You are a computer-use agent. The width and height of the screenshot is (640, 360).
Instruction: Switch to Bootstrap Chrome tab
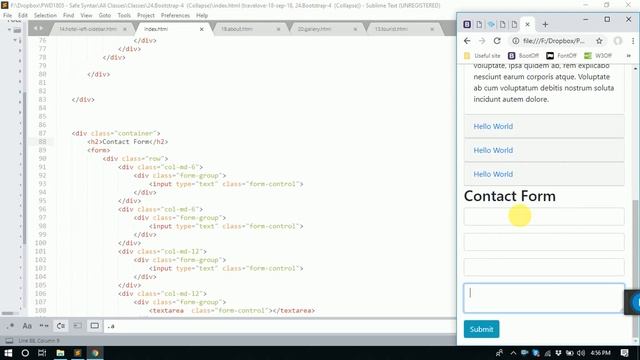click(x=467, y=24)
